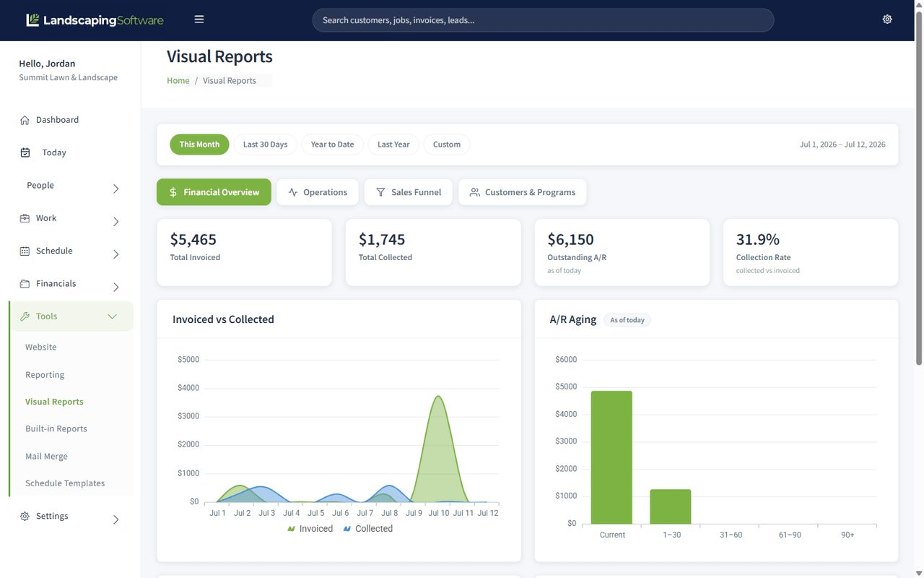This screenshot has width=924, height=578.
Task: Go to the Home breadcrumb link
Action: point(178,81)
